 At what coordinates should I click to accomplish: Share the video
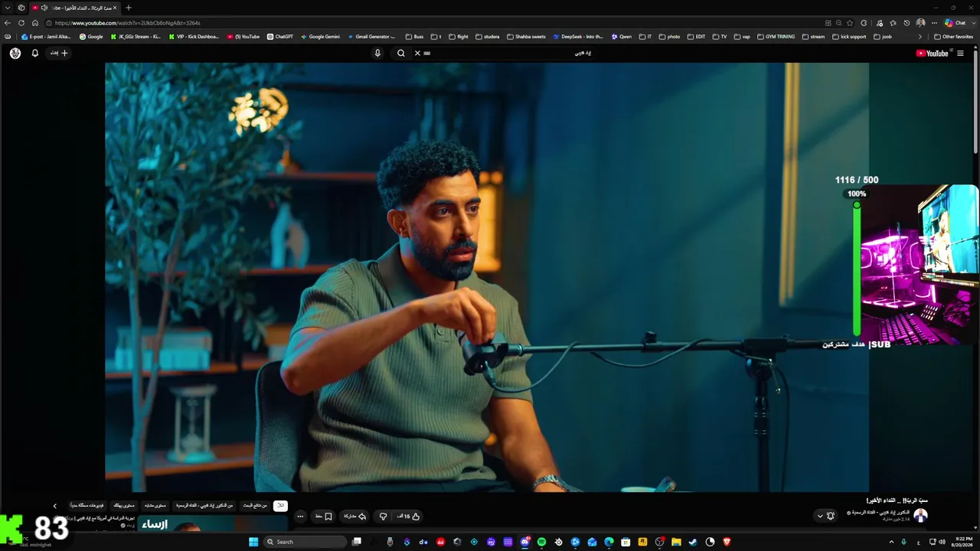pos(354,517)
